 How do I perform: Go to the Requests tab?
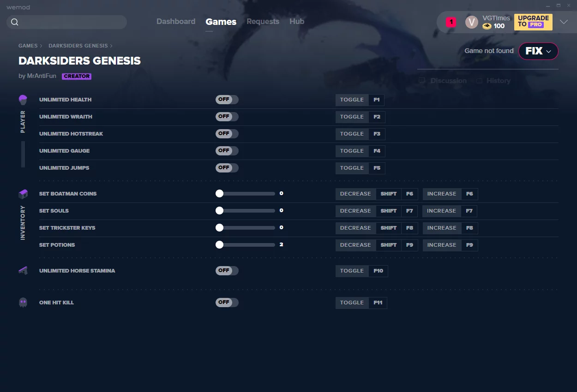tap(263, 22)
